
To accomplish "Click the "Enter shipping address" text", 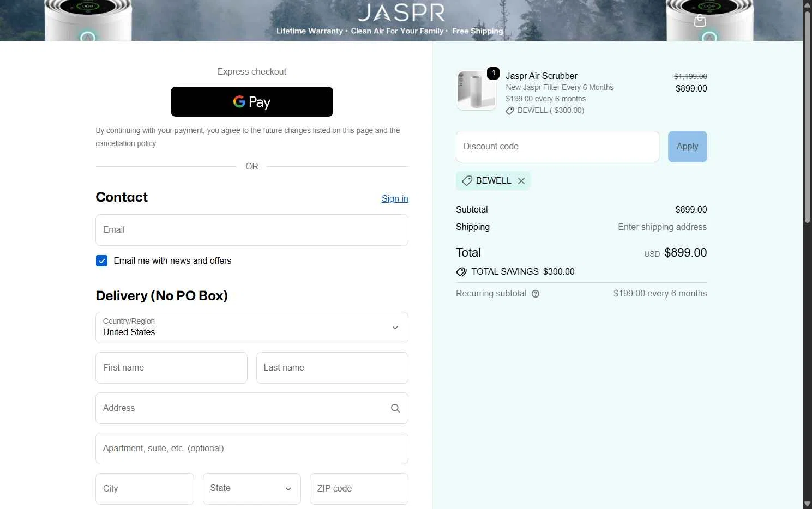I will [662, 227].
